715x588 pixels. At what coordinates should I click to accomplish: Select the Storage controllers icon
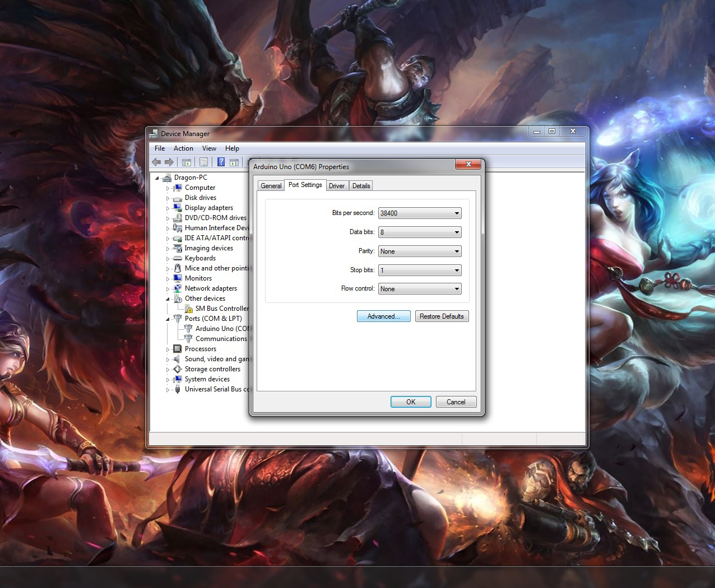(178, 369)
